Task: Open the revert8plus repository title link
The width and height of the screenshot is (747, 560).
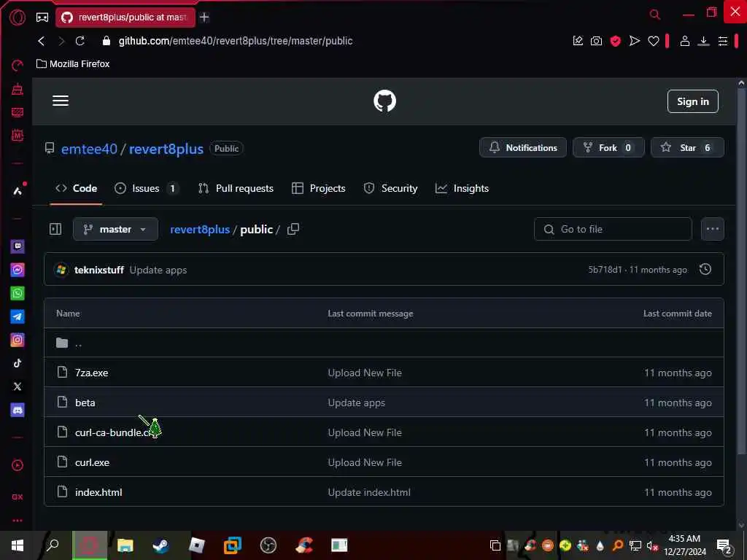Action: 166,149
